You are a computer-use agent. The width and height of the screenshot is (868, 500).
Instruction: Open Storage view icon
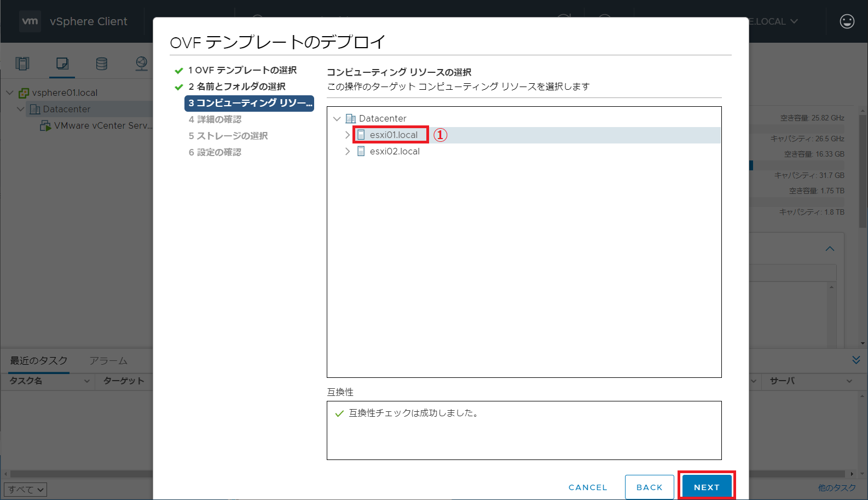click(x=102, y=64)
